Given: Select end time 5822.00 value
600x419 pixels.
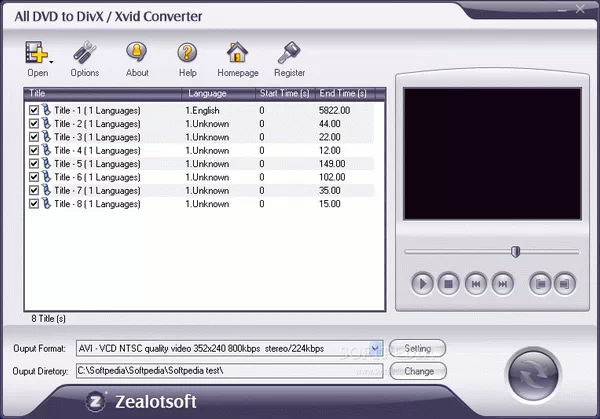Looking at the screenshot, I should (x=334, y=111).
